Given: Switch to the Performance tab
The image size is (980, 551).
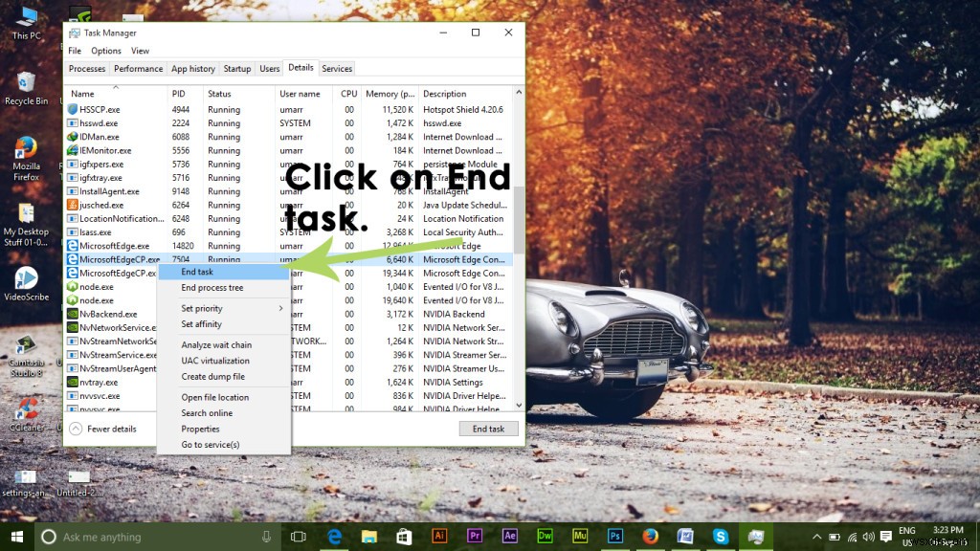Looking at the screenshot, I should click(138, 68).
